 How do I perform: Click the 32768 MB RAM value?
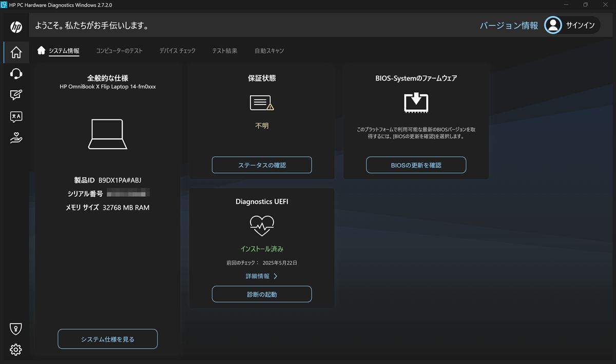126,208
